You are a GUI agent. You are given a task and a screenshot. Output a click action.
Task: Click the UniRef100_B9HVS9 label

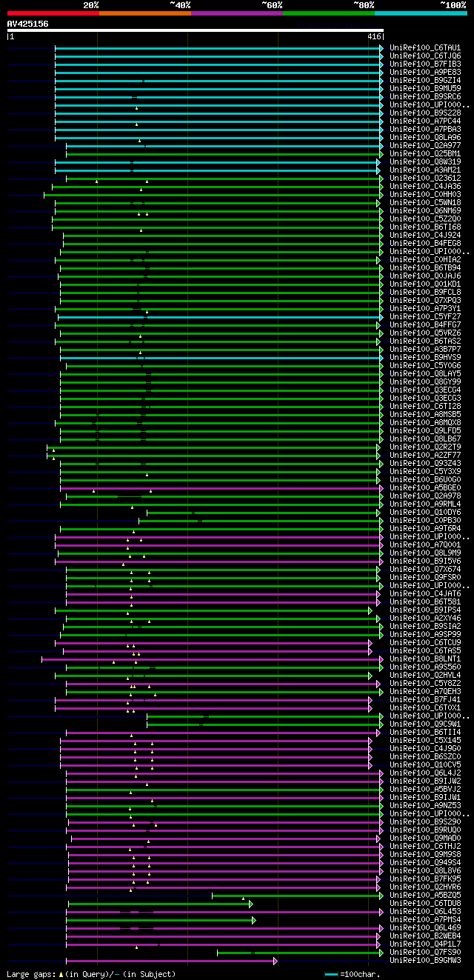tap(425, 357)
